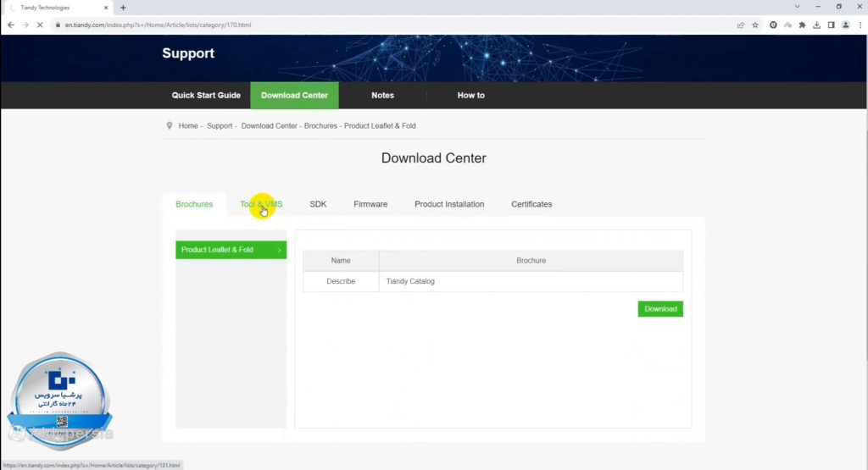Click the location pin breadcrumb icon

click(170, 126)
